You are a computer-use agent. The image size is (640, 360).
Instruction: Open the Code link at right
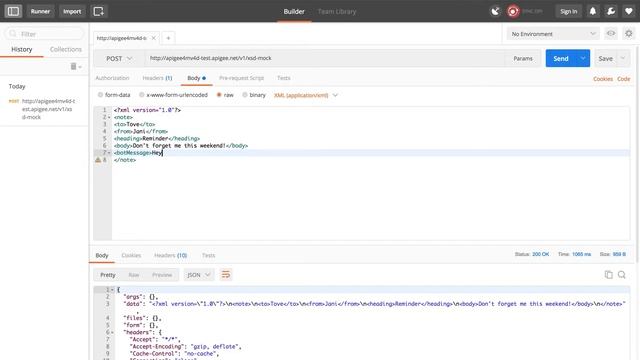point(624,79)
